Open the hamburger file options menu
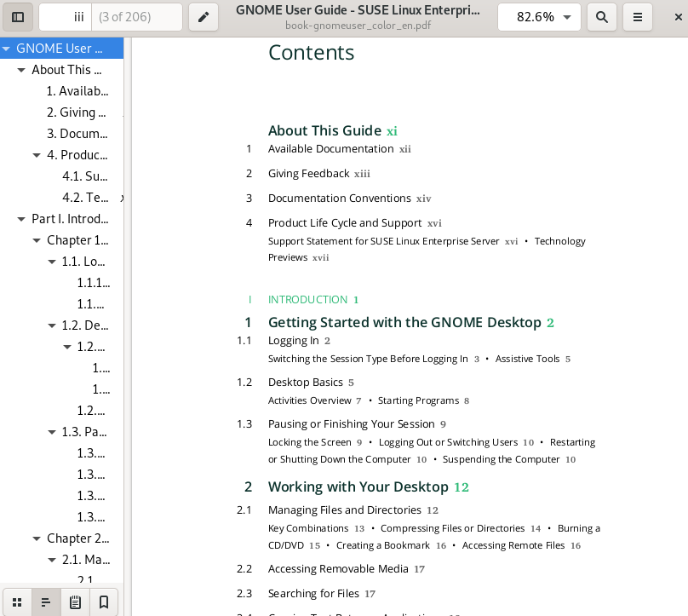The width and height of the screenshot is (688, 616). (x=638, y=17)
